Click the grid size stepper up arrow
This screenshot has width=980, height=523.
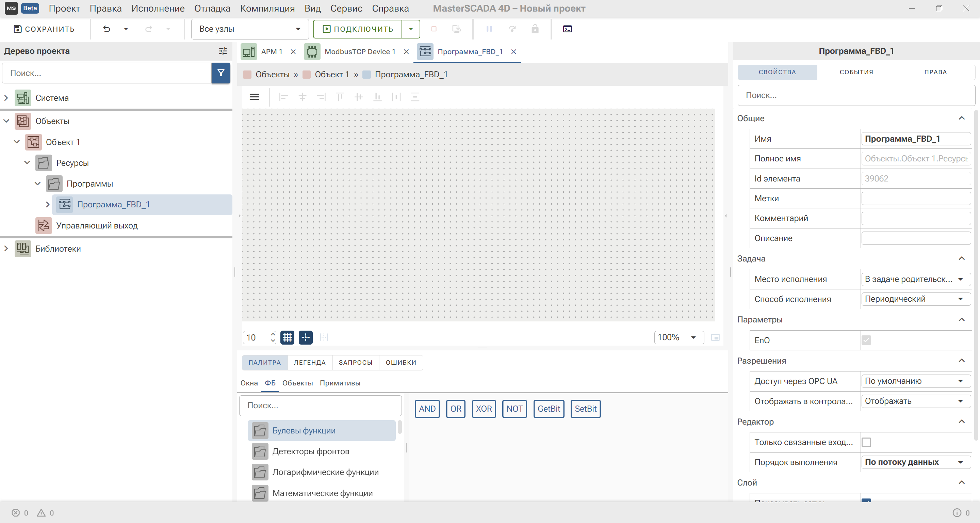[273, 334]
